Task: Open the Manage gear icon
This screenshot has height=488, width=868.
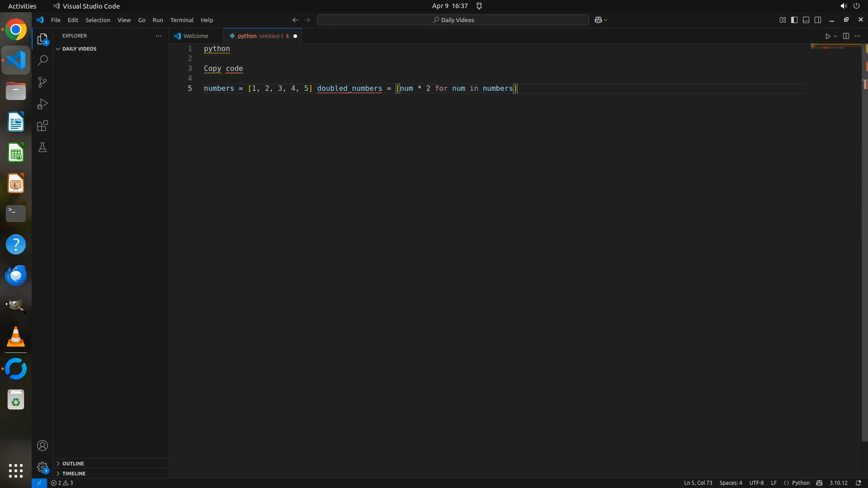Action: (x=42, y=467)
